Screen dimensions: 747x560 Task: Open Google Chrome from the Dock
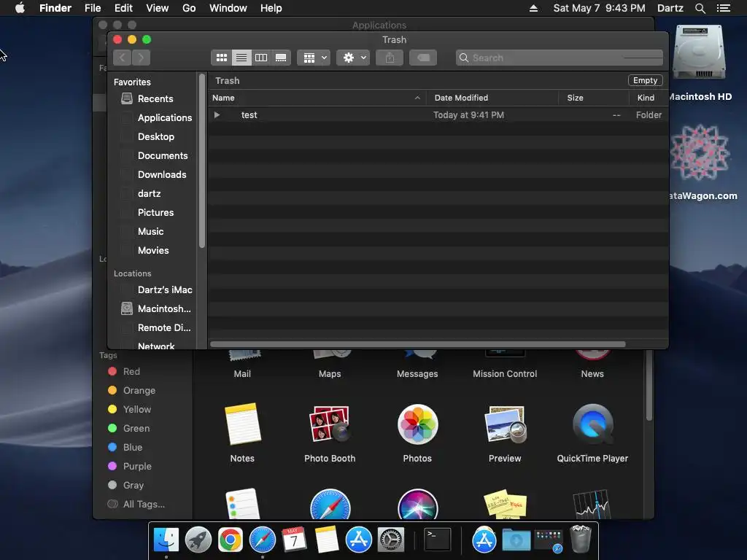230,540
